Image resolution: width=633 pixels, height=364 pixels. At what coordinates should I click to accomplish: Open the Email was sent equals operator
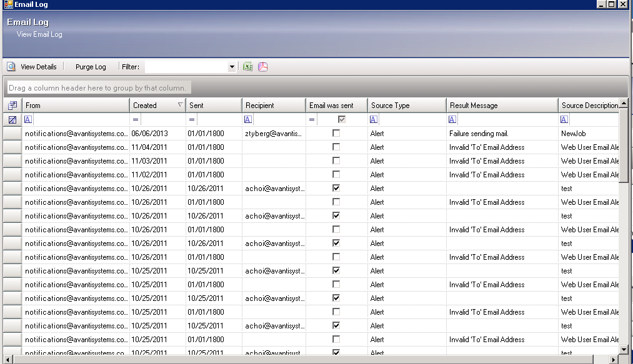pyautogui.click(x=312, y=119)
